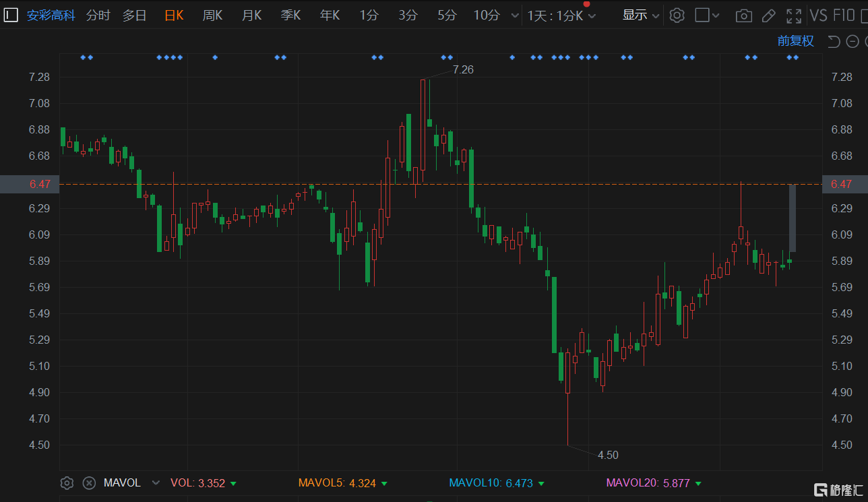Click the 6.47 price tag on left axis
Screen dimensions: 868x502
[x=30, y=184]
